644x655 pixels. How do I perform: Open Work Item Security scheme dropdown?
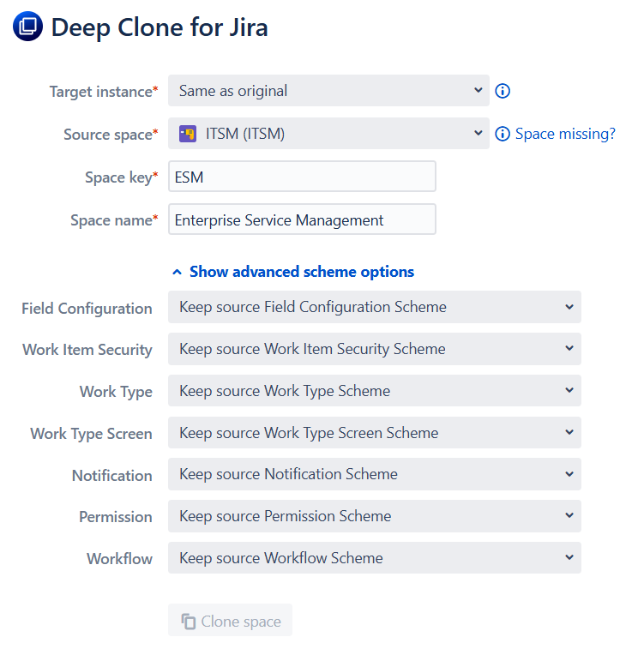[x=375, y=349]
